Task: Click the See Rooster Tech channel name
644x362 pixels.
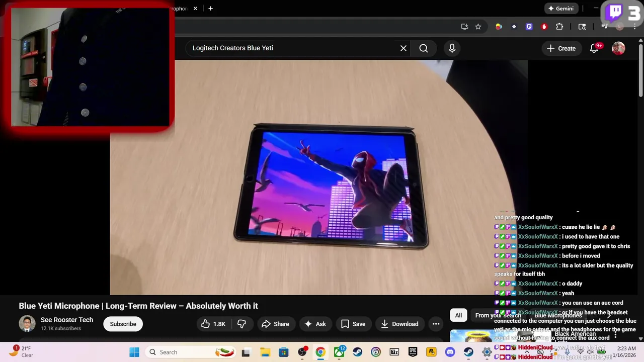Action: click(67, 320)
